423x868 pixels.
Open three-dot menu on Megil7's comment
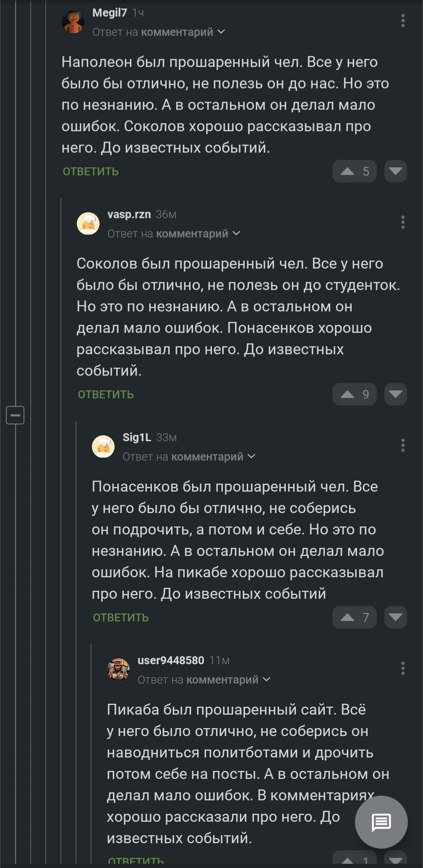tap(403, 21)
